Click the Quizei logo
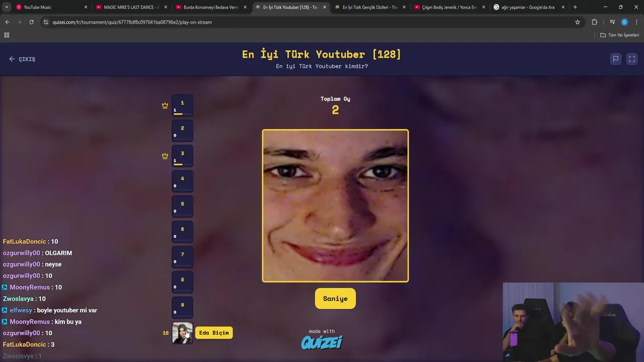 [x=322, y=342]
